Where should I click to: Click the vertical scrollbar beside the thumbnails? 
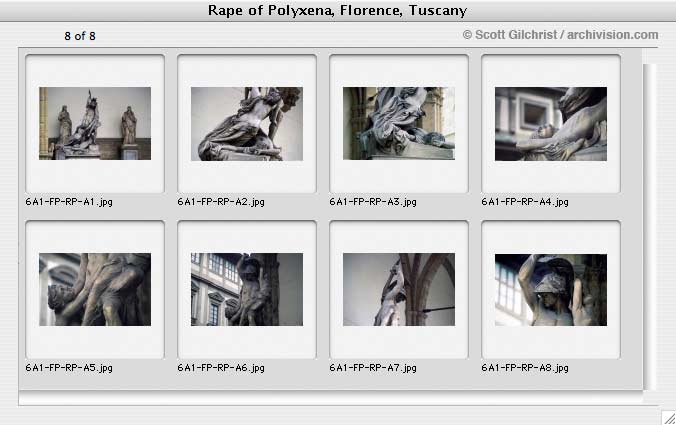650,227
